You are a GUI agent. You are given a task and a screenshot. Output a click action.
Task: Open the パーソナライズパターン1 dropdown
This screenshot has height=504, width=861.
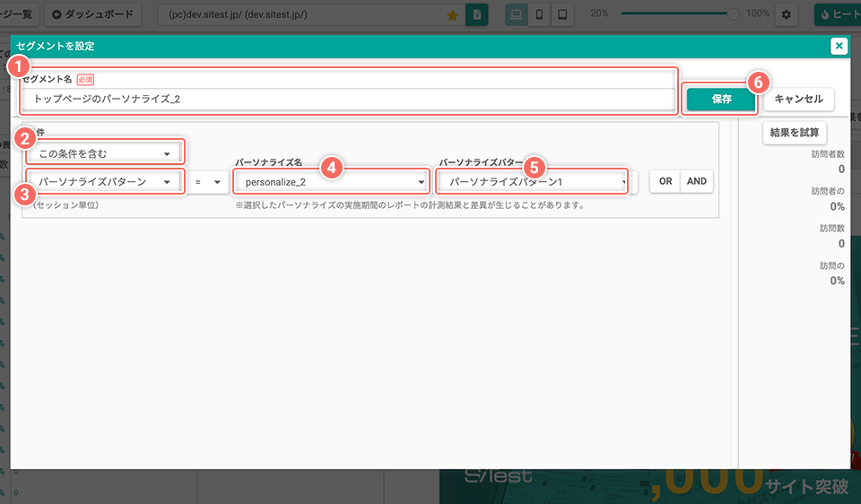533,182
